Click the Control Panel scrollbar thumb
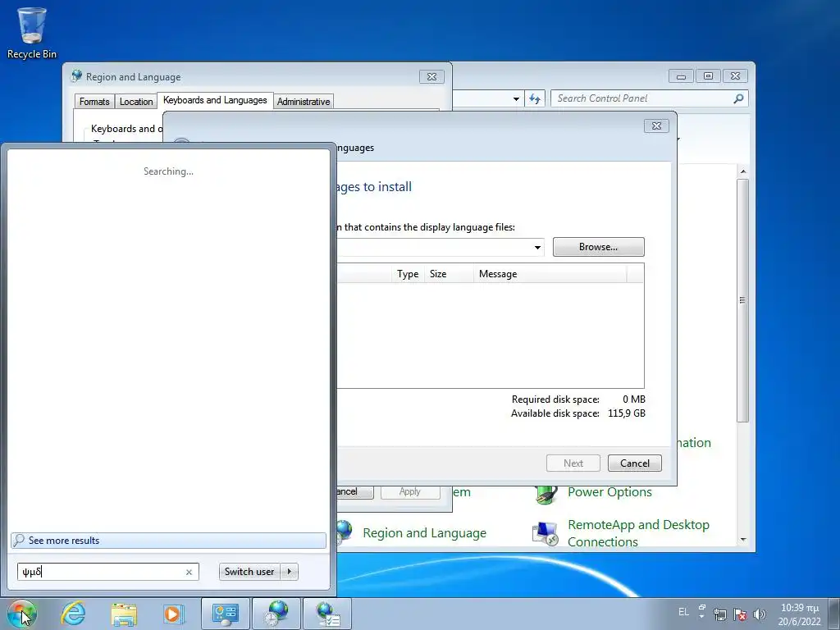Viewport: 840px width, 630px height. click(x=742, y=300)
